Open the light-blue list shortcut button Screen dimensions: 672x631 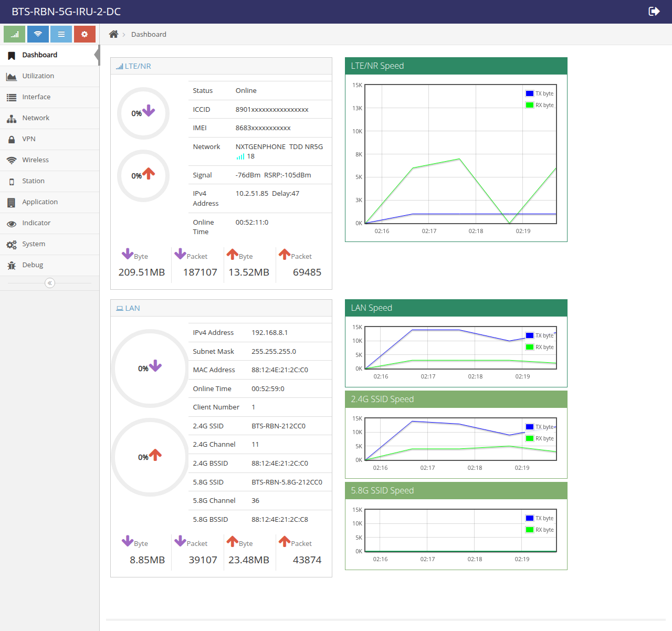tap(61, 34)
